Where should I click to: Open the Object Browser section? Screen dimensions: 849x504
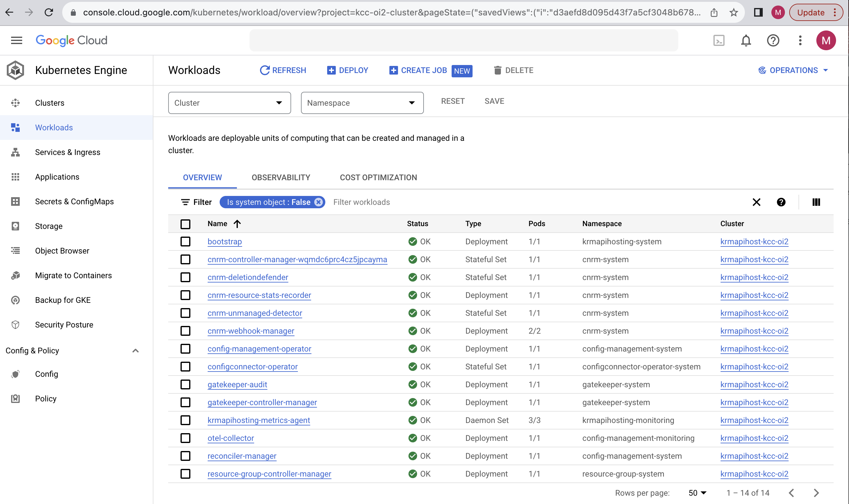pyautogui.click(x=62, y=251)
